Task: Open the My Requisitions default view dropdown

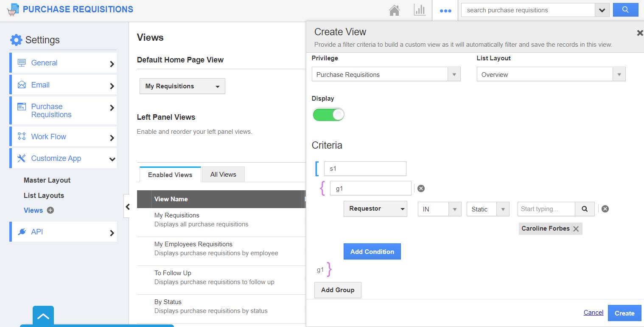Action: coord(182,86)
